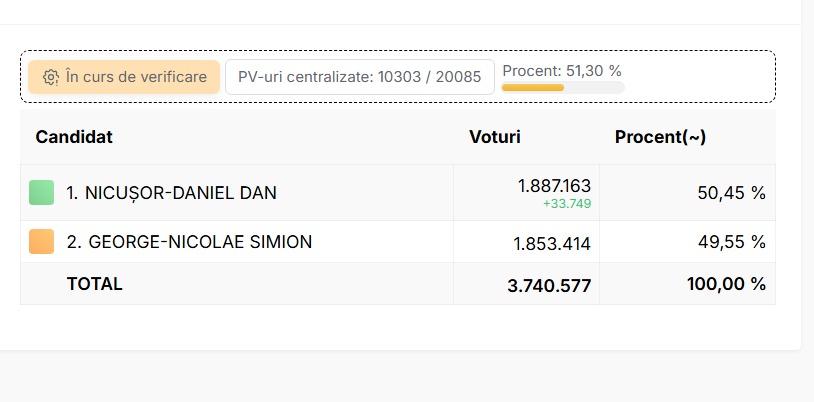Click the 3.740.577 total votes value
814x402 pixels.
pyautogui.click(x=549, y=286)
